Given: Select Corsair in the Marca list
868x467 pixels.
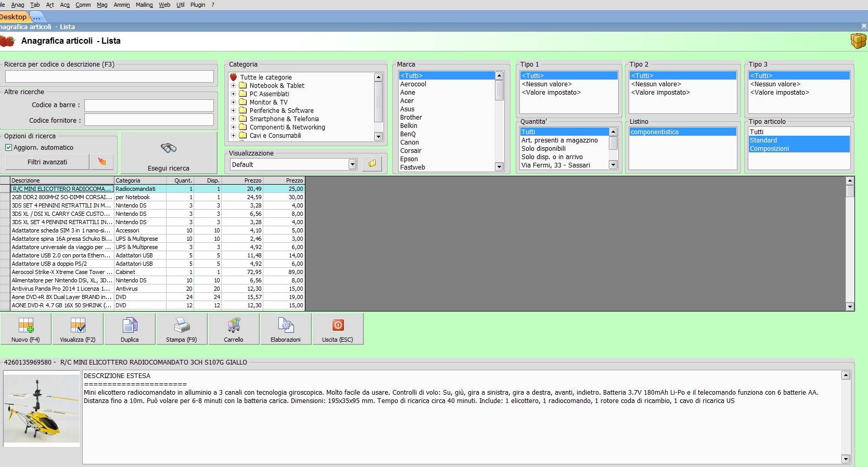Looking at the screenshot, I should pyautogui.click(x=411, y=151).
